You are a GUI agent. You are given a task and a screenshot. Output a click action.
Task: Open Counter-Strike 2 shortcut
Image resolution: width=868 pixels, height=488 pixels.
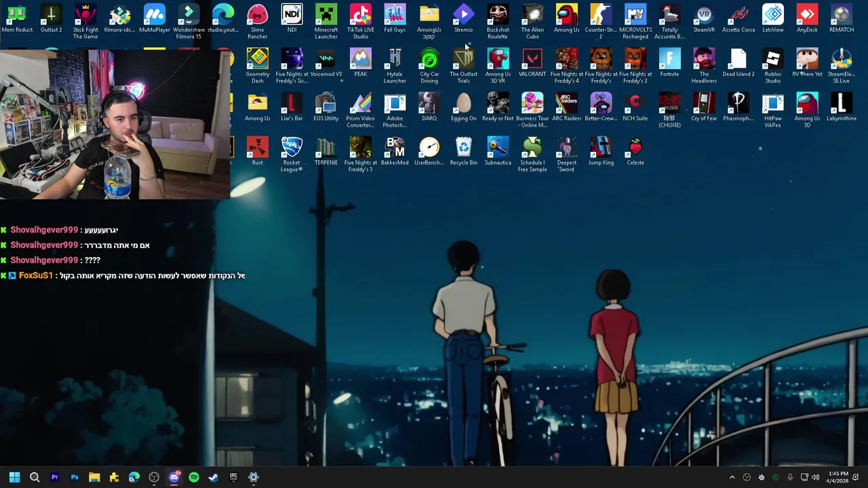(601, 22)
